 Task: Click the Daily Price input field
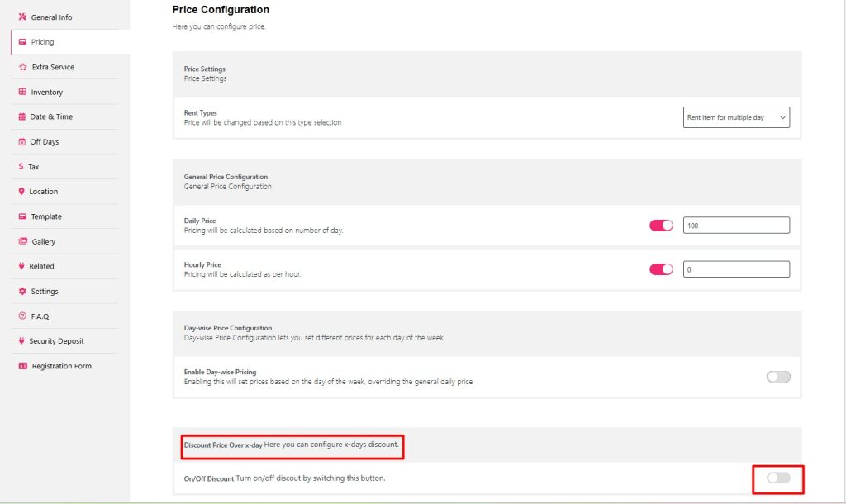click(736, 226)
